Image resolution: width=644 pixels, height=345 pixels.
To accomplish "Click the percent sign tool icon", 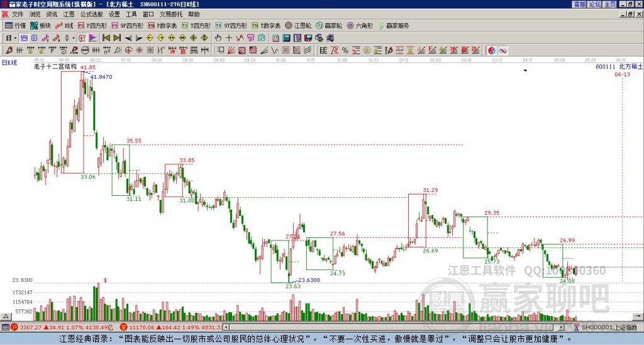I will [x=345, y=50].
